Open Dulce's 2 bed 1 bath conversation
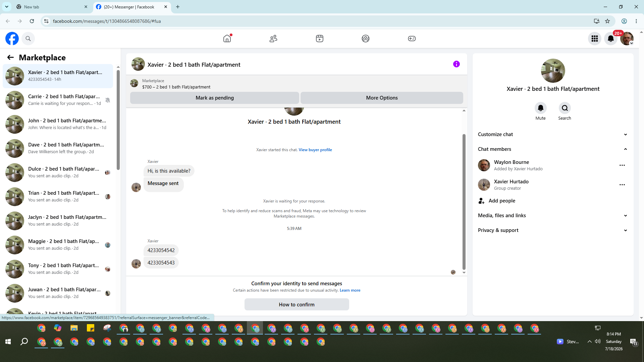 point(58,172)
